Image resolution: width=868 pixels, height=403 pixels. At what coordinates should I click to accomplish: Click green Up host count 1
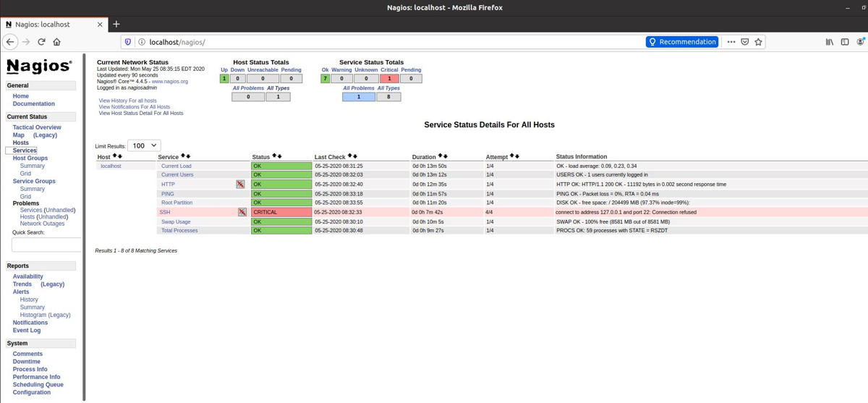tap(224, 78)
